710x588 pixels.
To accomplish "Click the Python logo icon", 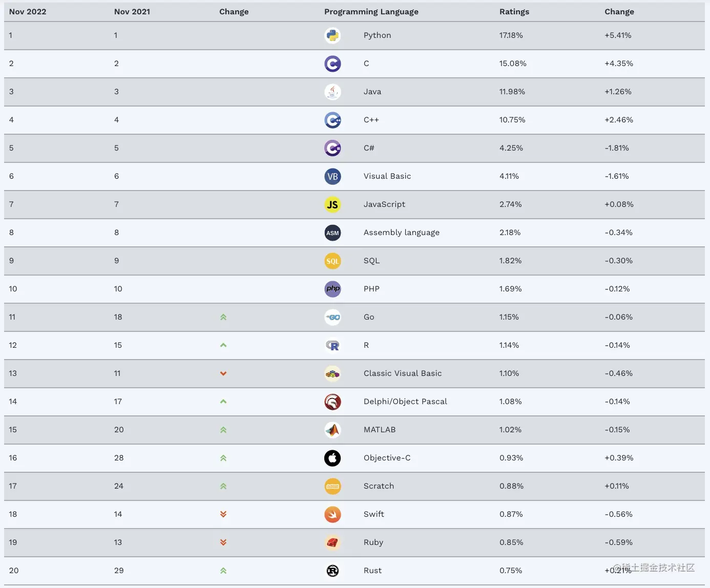I will pyautogui.click(x=332, y=35).
